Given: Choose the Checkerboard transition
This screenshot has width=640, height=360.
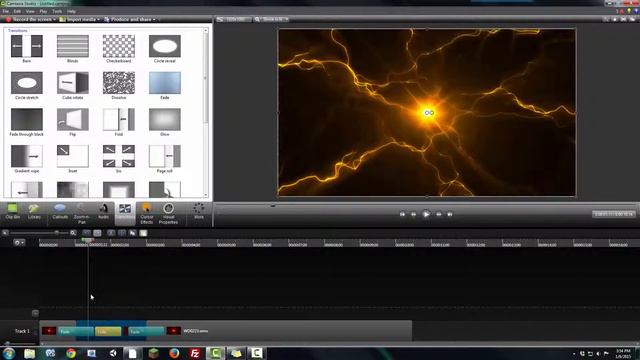Looking at the screenshot, I should (x=119, y=46).
